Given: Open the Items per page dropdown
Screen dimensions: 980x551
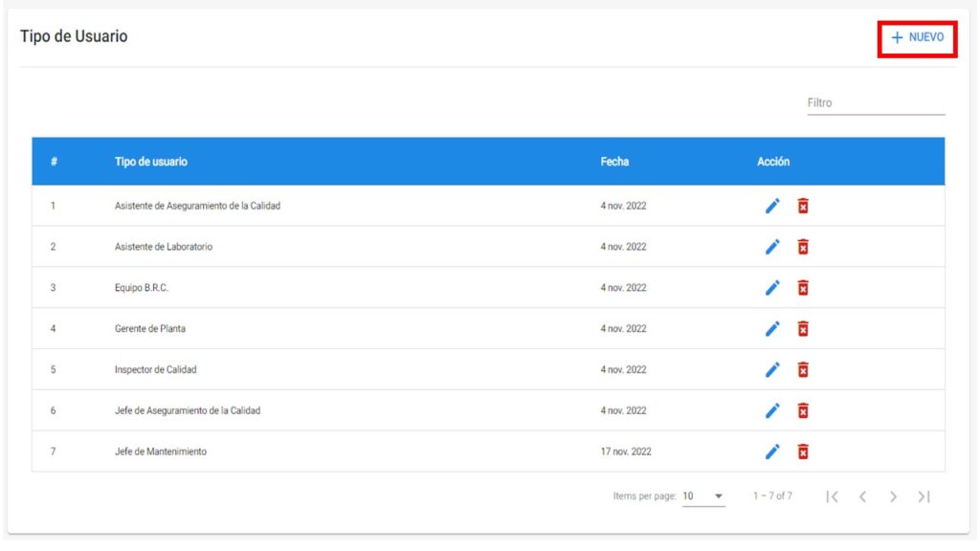Looking at the screenshot, I should coord(703,496).
